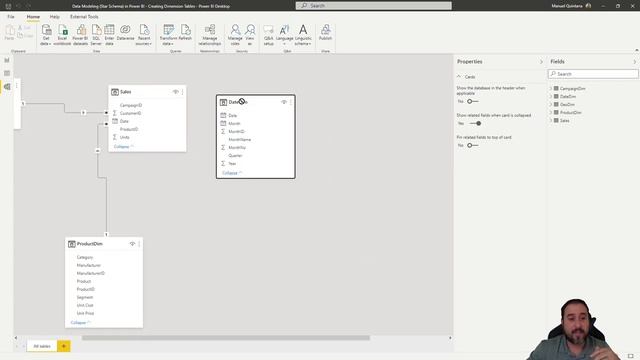Click the ProductDim table type icon
The width and height of the screenshot is (640, 360).
click(x=72, y=244)
